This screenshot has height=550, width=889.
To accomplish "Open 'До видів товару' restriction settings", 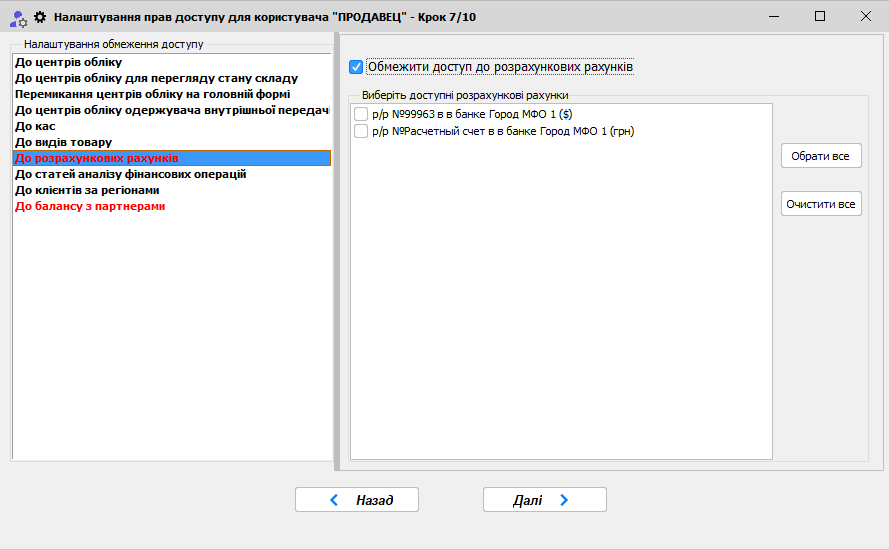I will (x=63, y=142).
